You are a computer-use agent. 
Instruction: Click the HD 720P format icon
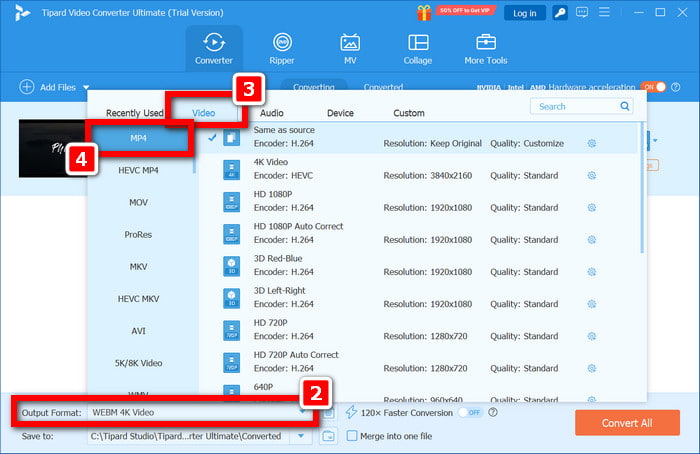pyautogui.click(x=231, y=330)
